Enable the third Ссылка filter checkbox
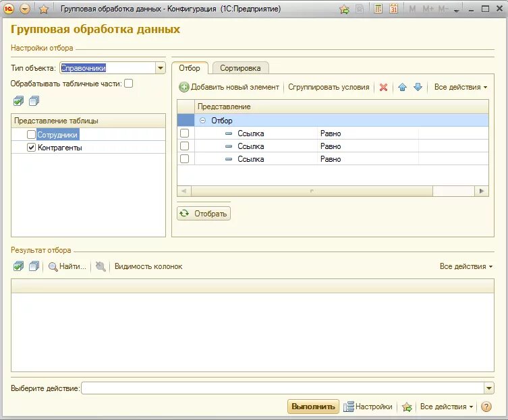508x420 pixels. tap(185, 158)
